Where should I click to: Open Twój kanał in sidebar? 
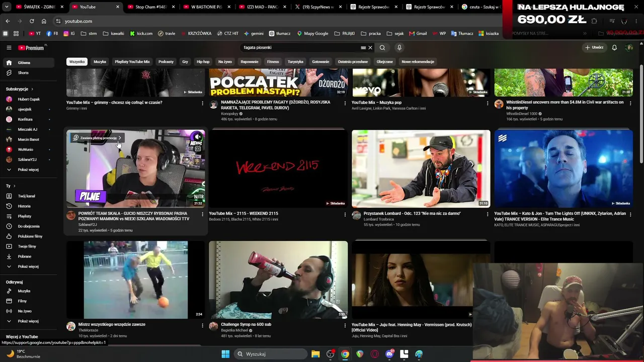(x=28, y=196)
